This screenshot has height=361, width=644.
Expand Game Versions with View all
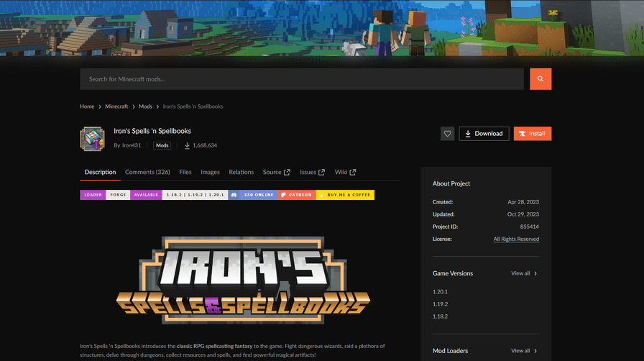click(x=524, y=274)
